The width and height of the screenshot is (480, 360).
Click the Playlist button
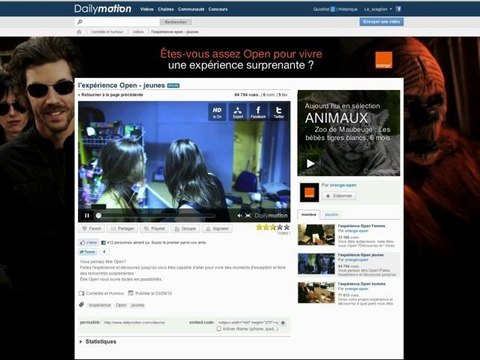(154, 229)
